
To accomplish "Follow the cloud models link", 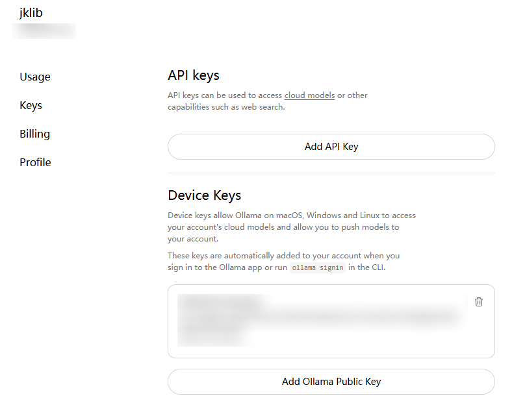I will pos(309,95).
